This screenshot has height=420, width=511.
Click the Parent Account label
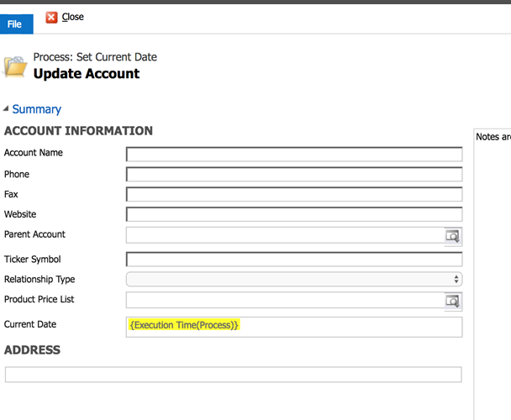34,234
